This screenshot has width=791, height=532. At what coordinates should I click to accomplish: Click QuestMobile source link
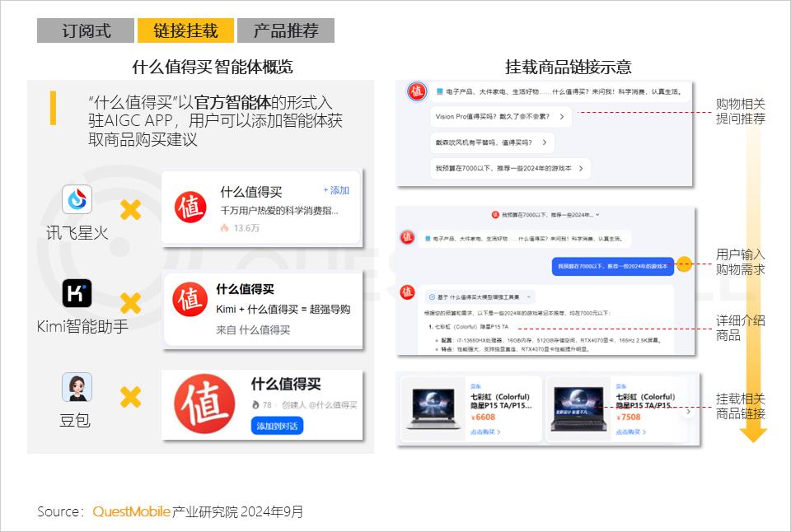[x=131, y=511]
